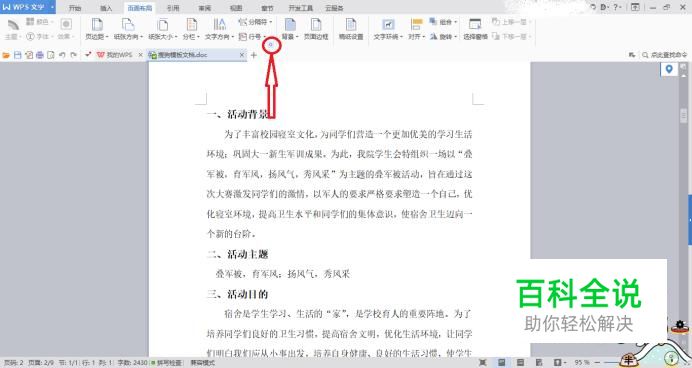692x368 pixels.
Task: Click the 字数: 2430 word count
Action: pyautogui.click(x=132, y=363)
